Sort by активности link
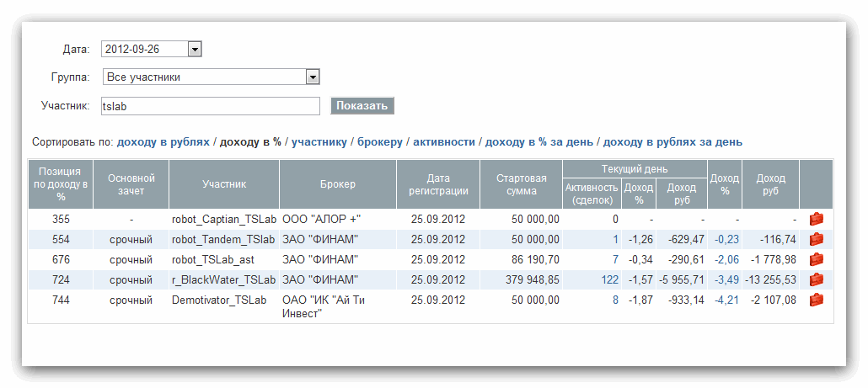 [x=443, y=142]
